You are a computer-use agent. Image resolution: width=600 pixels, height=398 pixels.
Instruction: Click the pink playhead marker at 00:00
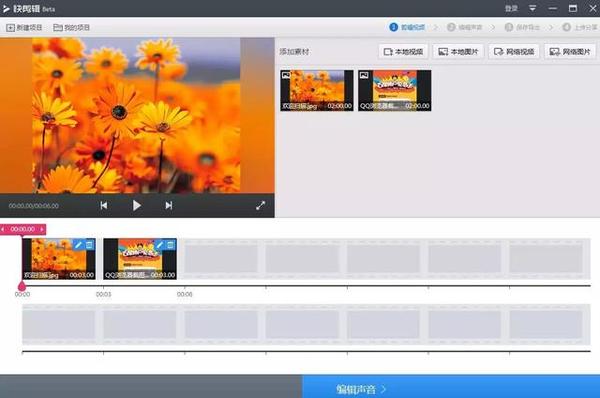point(22,285)
